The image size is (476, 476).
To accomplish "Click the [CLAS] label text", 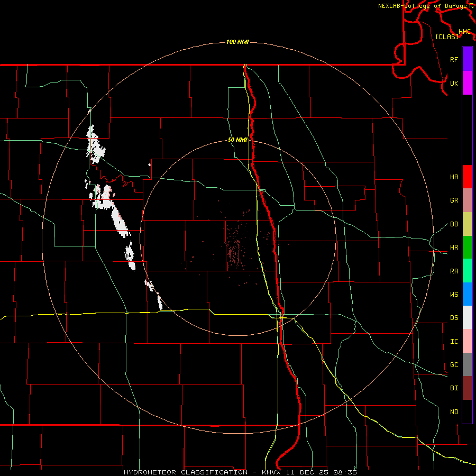I will coord(447,36).
